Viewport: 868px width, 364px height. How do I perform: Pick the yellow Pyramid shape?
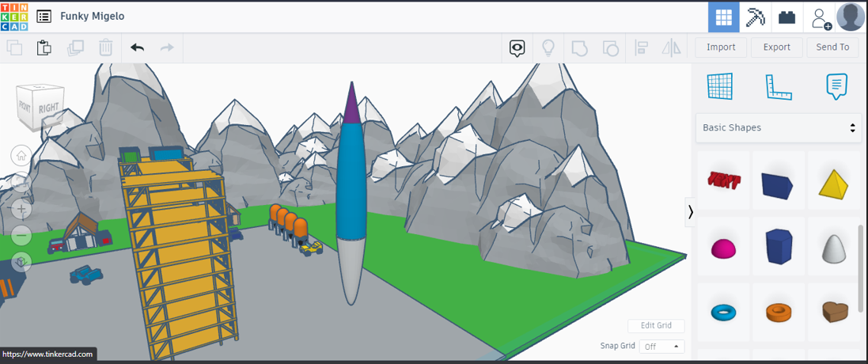(834, 184)
